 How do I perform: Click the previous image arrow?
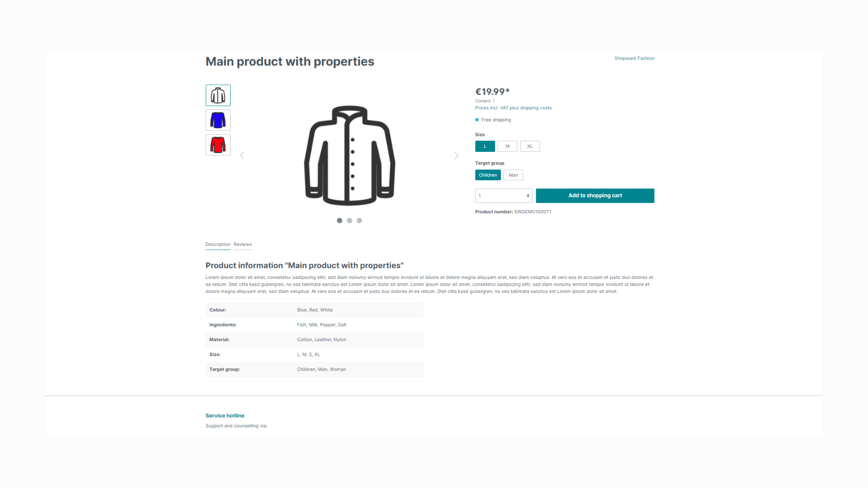click(242, 156)
